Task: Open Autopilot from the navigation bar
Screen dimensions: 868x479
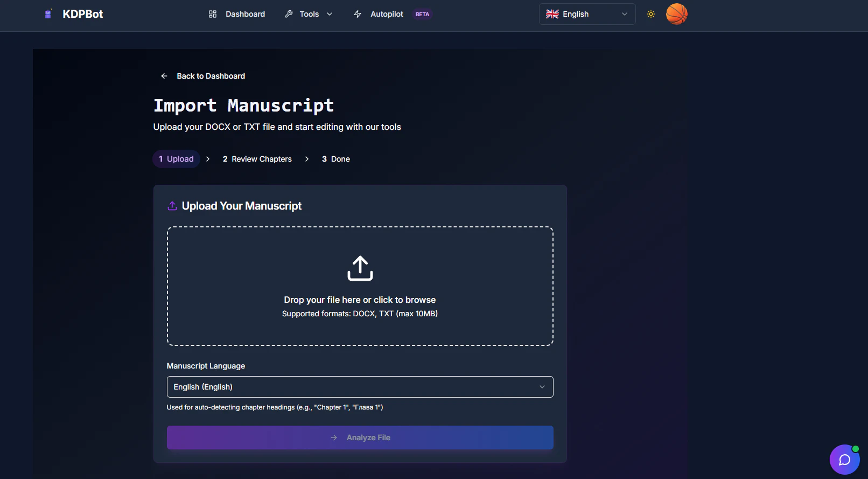Action: [x=387, y=14]
